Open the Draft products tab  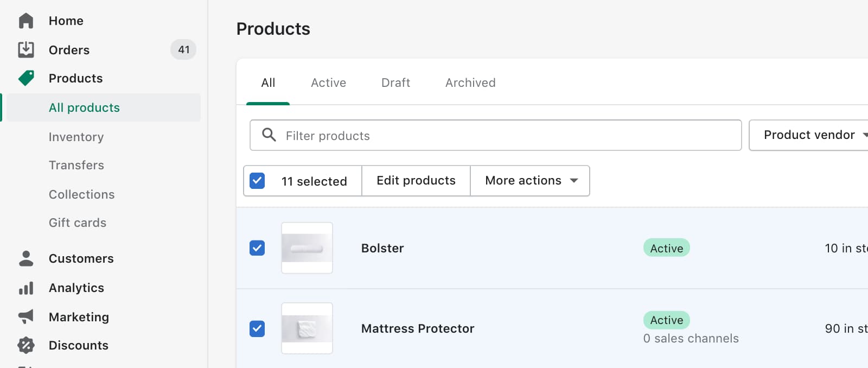click(x=395, y=83)
